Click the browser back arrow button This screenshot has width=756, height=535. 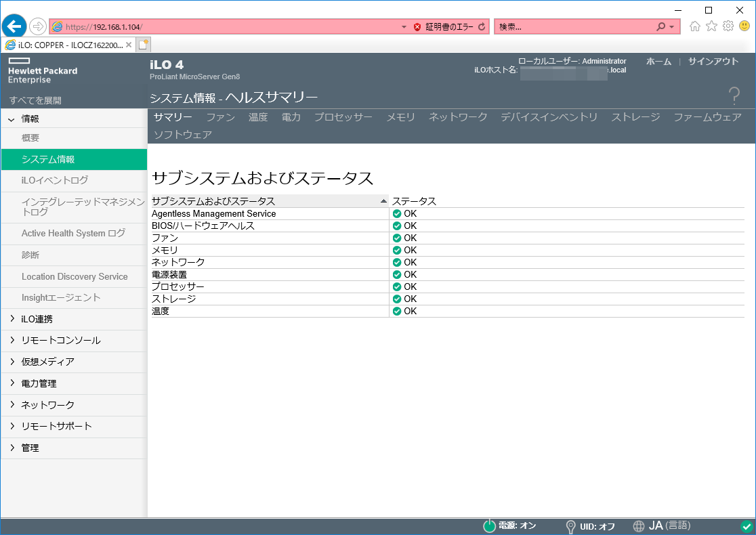click(x=14, y=26)
